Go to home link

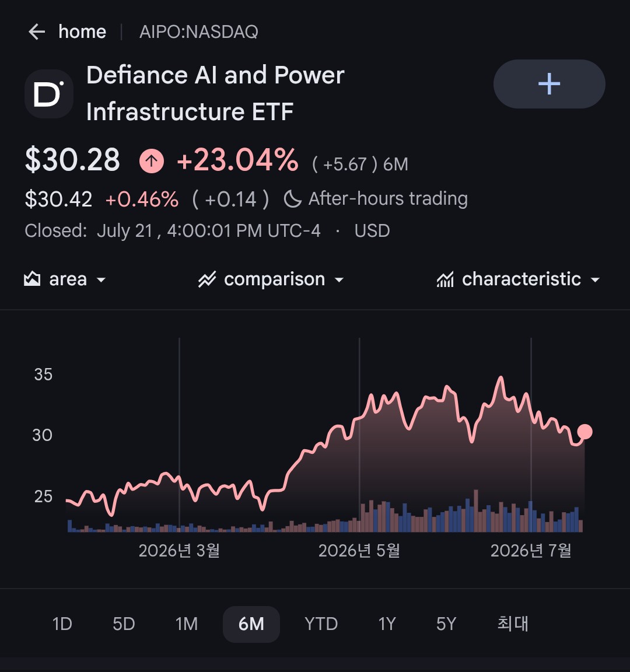82,32
